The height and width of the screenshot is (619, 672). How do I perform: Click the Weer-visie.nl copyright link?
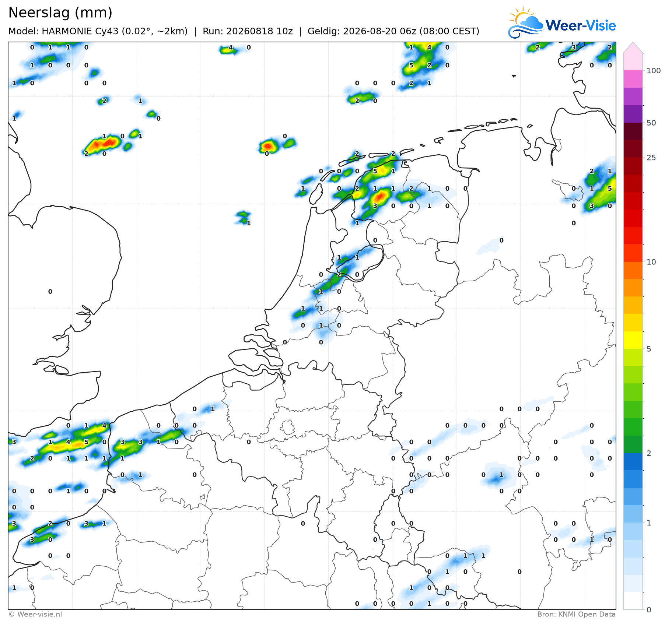coord(35,614)
